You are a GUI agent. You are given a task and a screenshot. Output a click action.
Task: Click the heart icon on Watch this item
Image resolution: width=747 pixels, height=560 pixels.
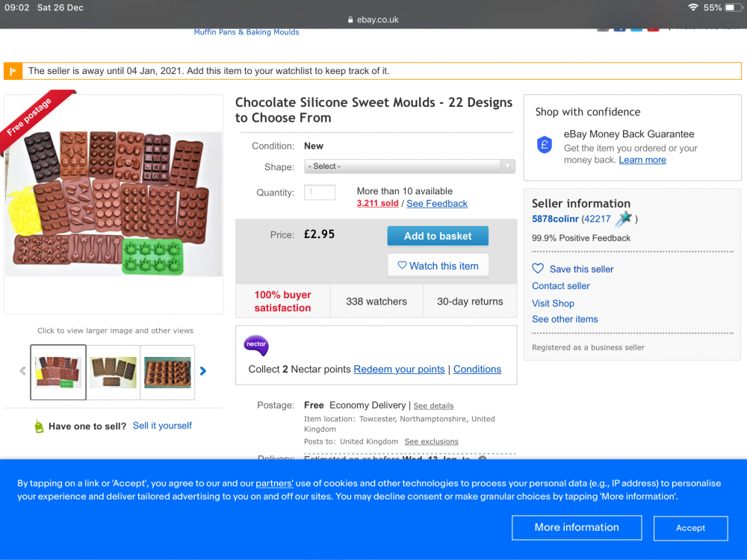(x=402, y=265)
